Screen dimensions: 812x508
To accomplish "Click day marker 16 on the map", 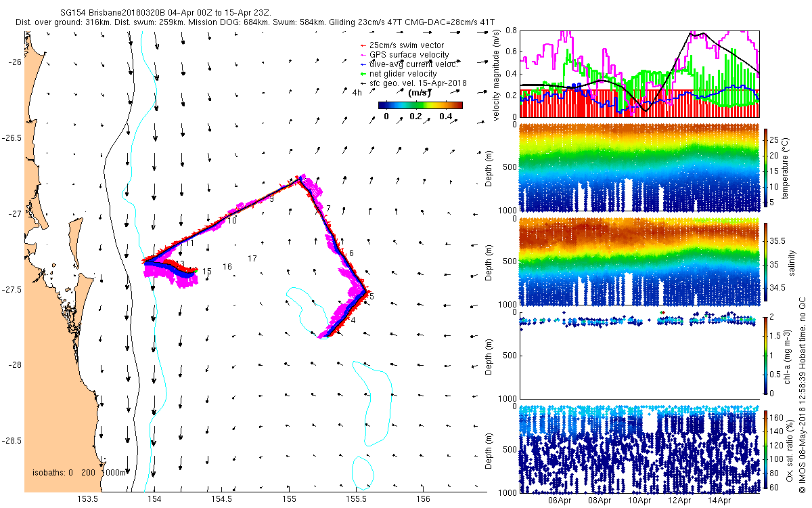I will [x=227, y=267].
